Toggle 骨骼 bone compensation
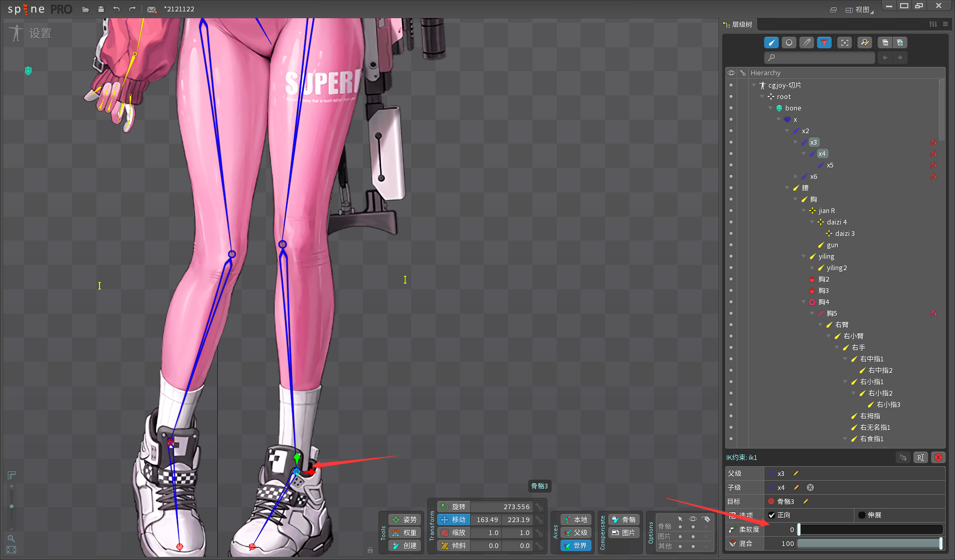Screen dimensions: 955x560 624,520
